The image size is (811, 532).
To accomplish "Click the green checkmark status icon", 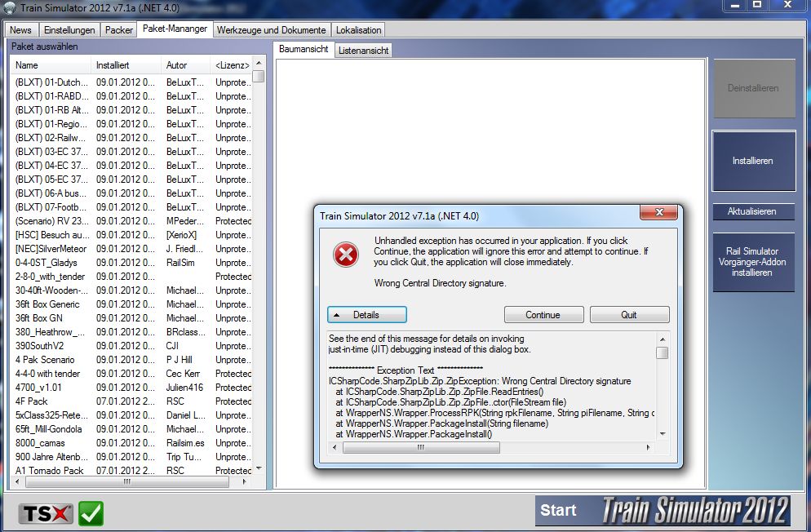I will pyautogui.click(x=91, y=513).
